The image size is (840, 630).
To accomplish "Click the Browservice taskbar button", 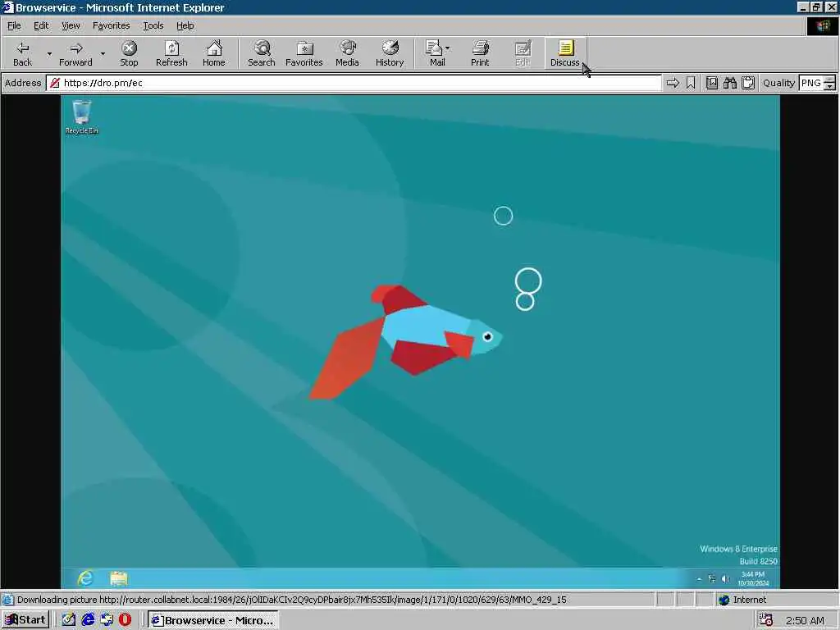I will pyautogui.click(x=213, y=620).
